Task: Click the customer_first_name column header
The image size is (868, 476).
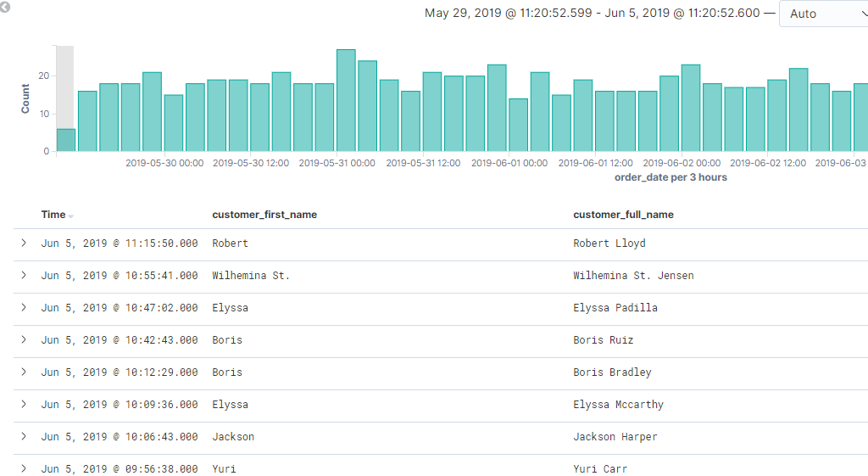Action: (264, 215)
